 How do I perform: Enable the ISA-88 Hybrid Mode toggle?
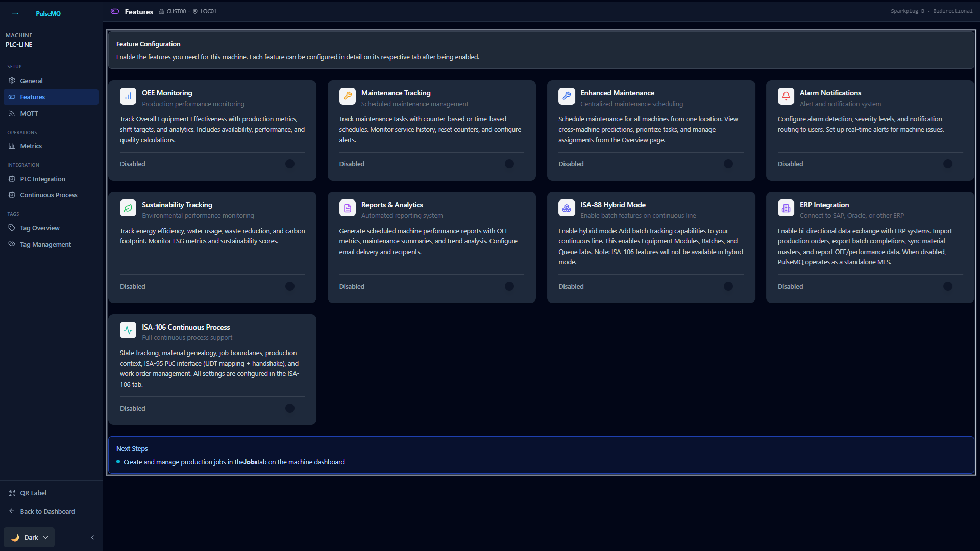pos(728,286)
